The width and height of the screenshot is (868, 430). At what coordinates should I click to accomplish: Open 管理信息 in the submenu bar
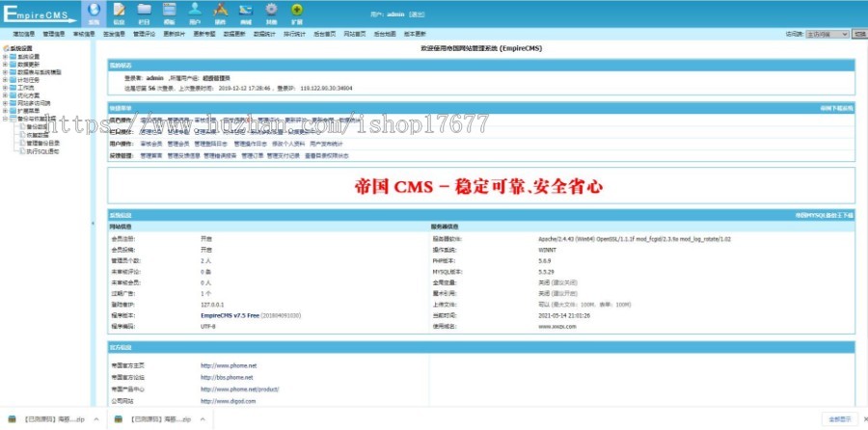[54, 34]
